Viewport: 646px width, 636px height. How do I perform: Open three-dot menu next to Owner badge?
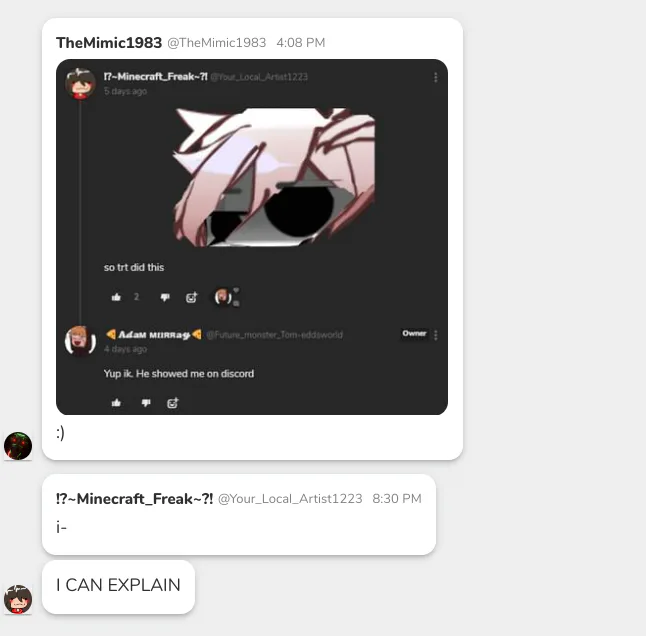pyautogui.click(x=435, y=335)
